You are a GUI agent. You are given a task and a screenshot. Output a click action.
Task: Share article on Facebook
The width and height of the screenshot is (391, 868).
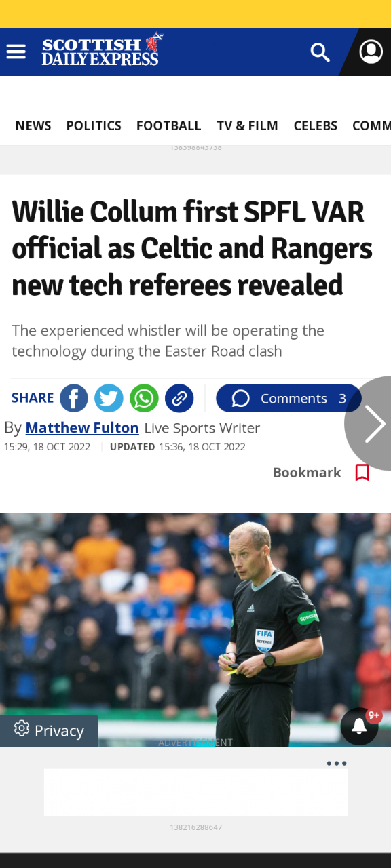click(74, 398)
